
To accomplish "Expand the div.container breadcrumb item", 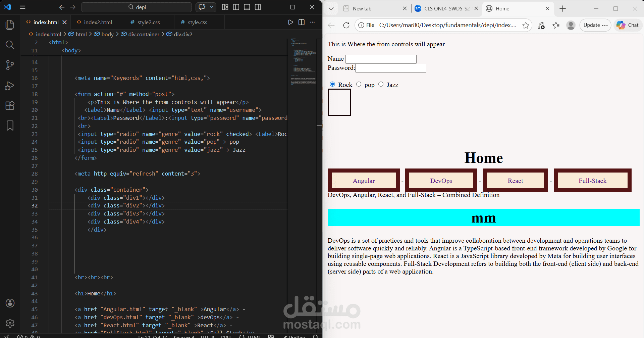I will pyautogui.click(x=140, y=34).
